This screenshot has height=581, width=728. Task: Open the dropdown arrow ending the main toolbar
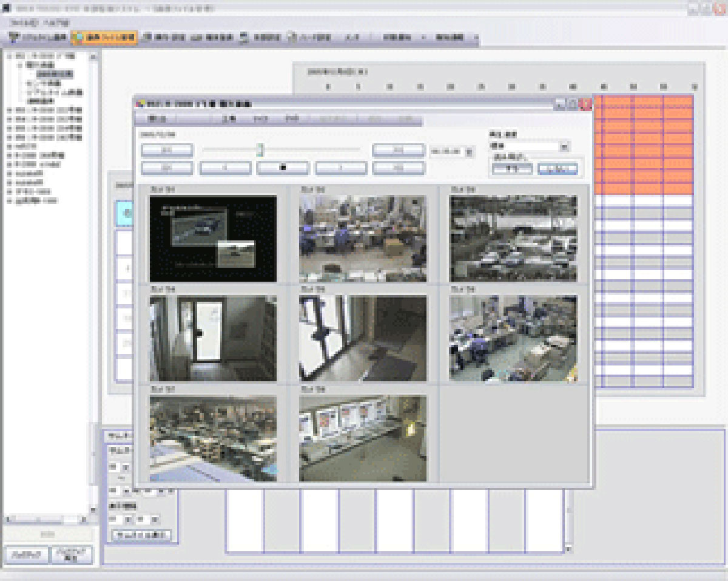point(476,38)
